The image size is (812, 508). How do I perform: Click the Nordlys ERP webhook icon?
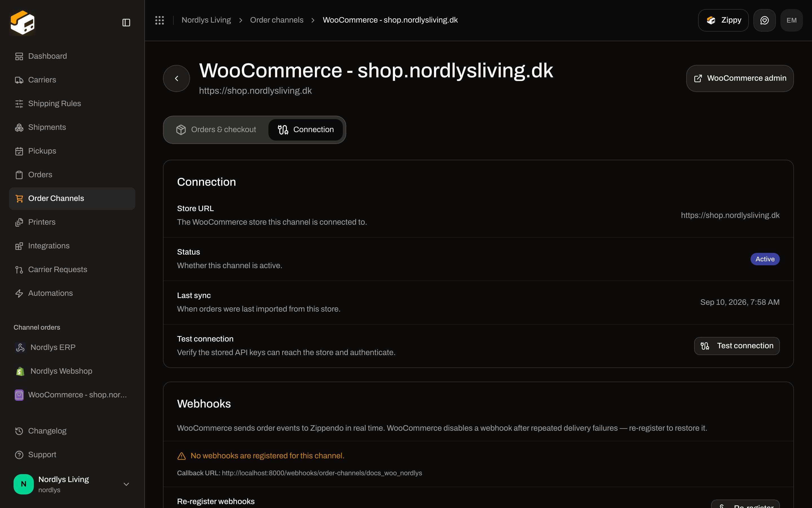pyautogui.click(x=20, y=347)
